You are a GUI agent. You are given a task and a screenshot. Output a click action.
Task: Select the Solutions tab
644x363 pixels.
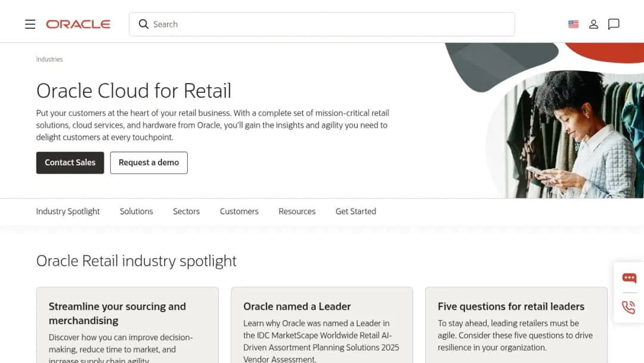click(x=137, y=211)
